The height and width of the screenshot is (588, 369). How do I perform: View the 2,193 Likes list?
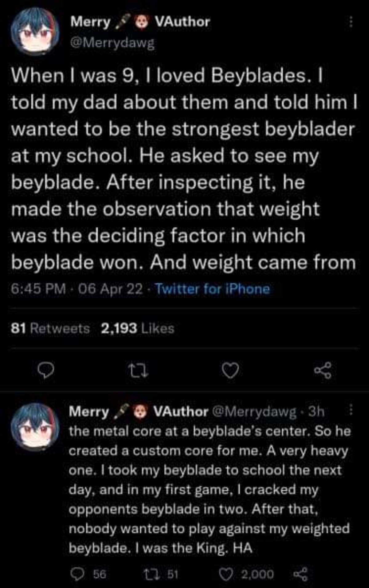click(137, 329)
